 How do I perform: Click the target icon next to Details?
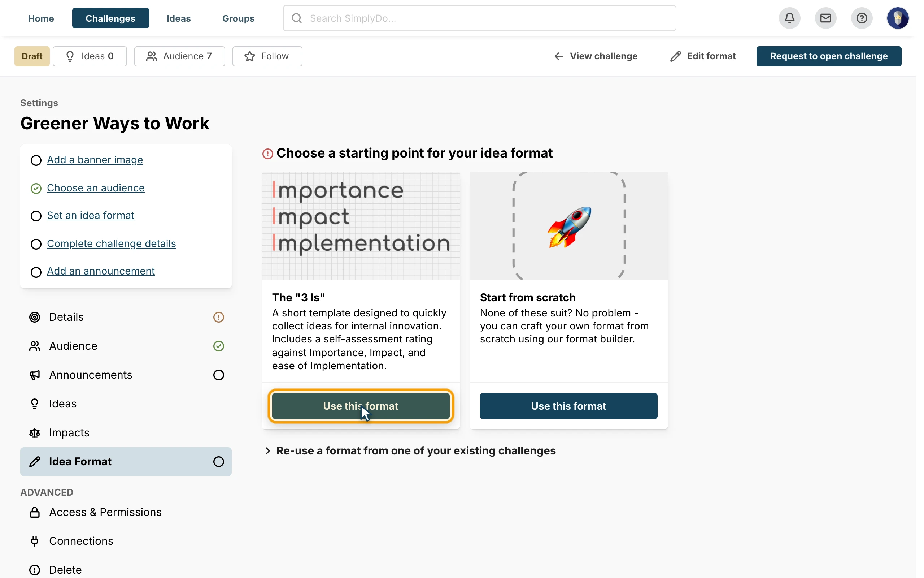[35, 317]
